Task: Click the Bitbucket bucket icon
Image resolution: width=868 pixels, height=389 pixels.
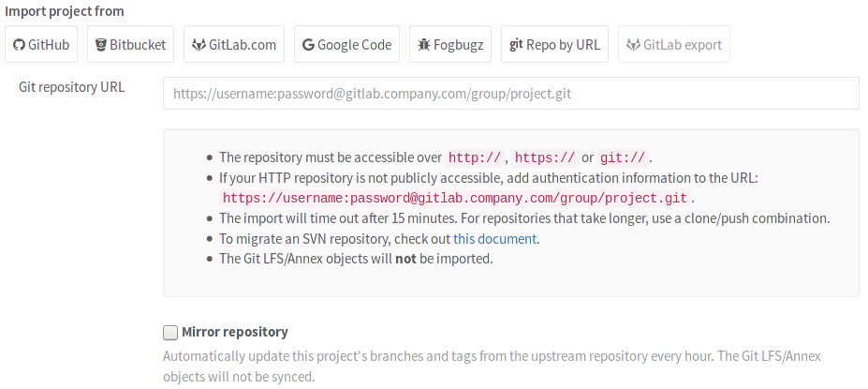Action: [101, 45]
